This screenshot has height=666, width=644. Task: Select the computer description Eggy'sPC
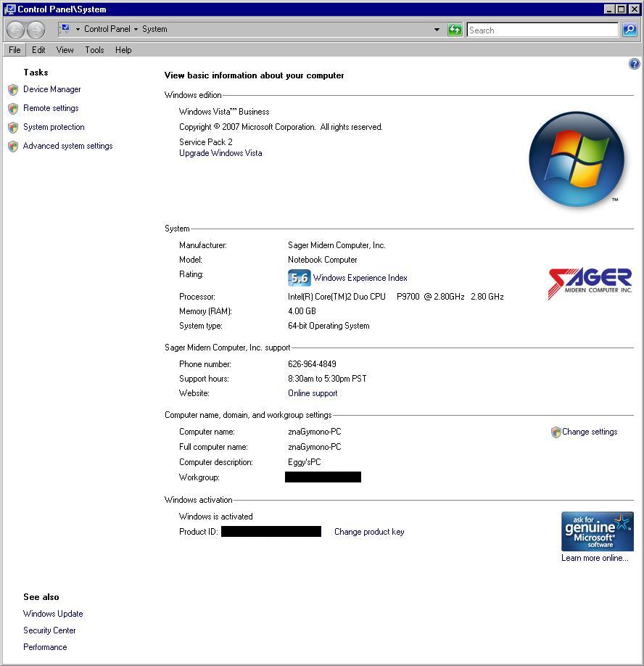pos(304,462)
